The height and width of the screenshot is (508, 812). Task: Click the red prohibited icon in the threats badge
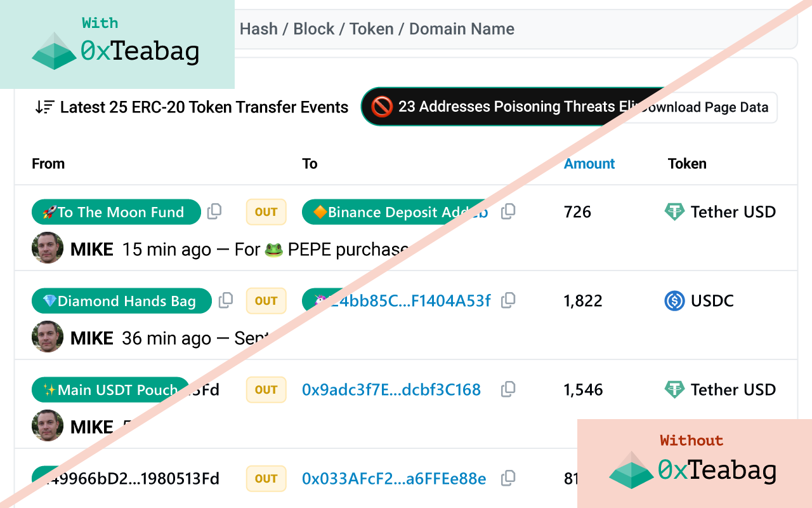(x=382, y=107)
